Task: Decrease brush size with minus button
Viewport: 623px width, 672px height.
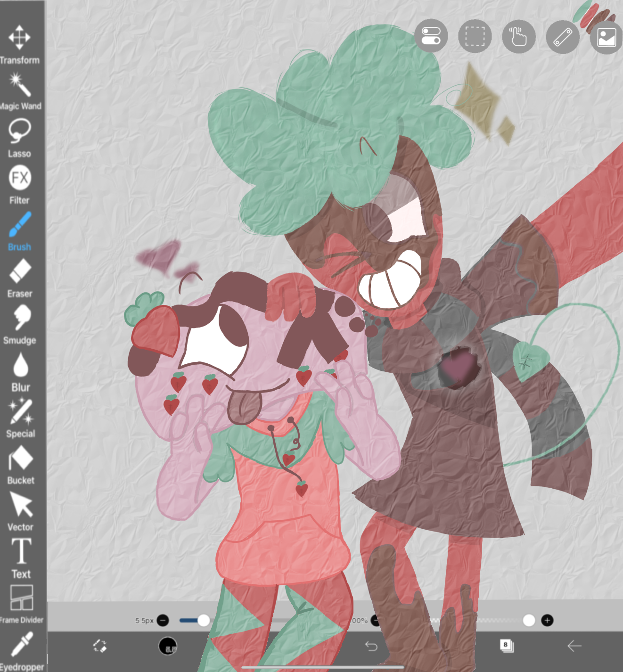Action: [x=163, y=620]
